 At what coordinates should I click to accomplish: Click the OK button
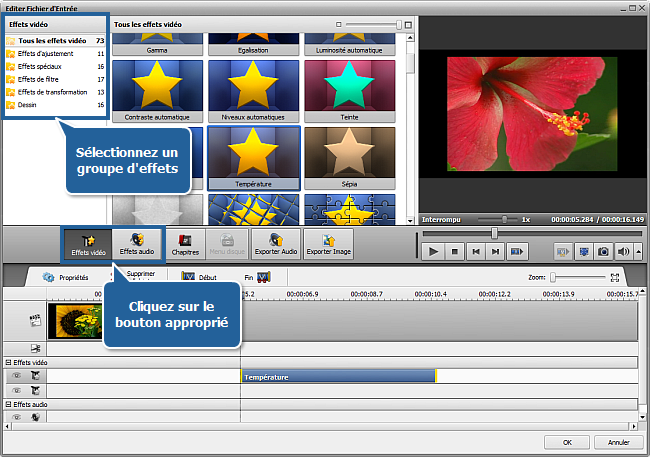[x=567, y=441]
